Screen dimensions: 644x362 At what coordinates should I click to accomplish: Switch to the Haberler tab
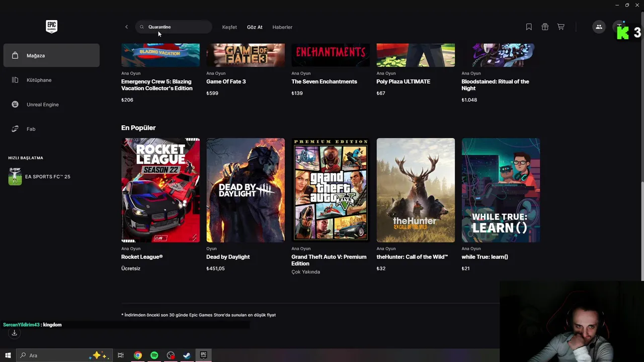[282, 27]
